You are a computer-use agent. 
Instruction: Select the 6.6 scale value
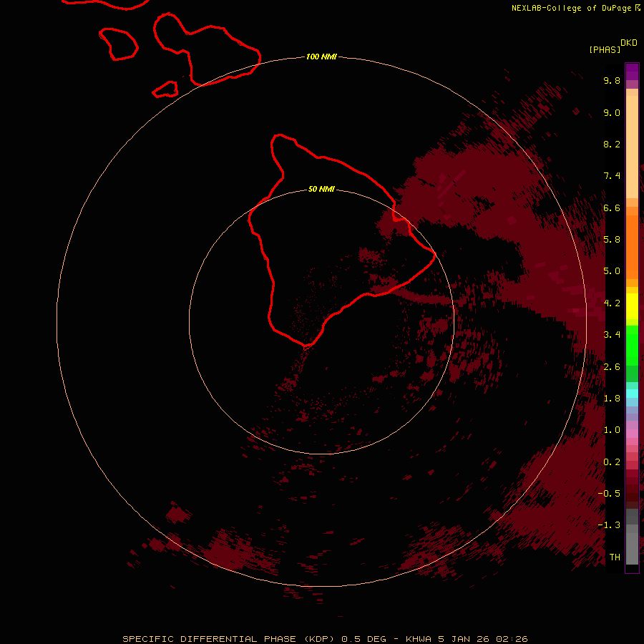pos(612,208)
